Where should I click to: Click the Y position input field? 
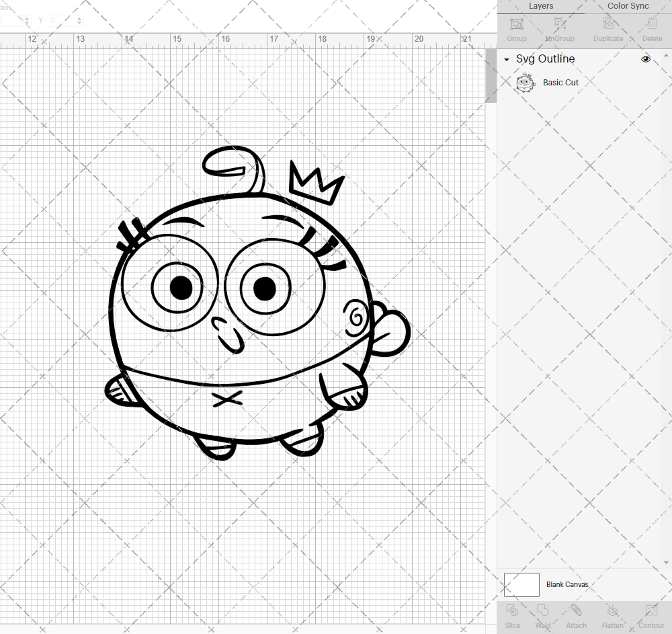(x=60, y=20)
